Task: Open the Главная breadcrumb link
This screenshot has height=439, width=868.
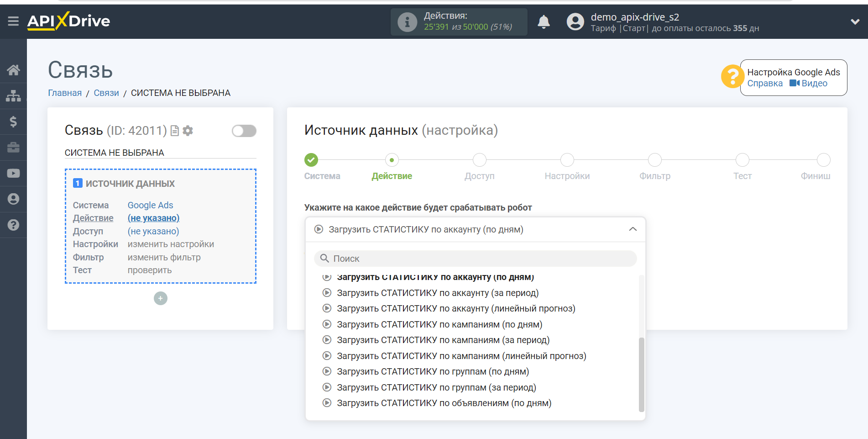Action: [x=65, y=93]
